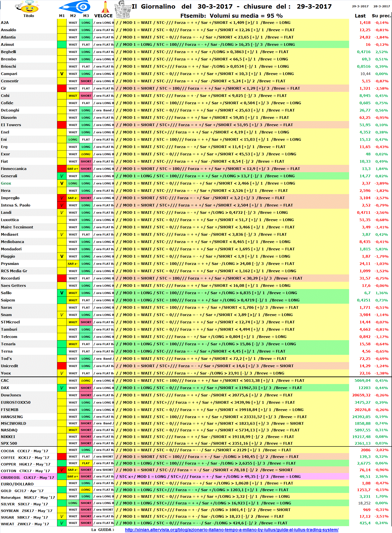The width and height of the screenshot is (392, 533).
Task: Click SAR x+ cell in Finmeccanica row
Action: (73, 169)
